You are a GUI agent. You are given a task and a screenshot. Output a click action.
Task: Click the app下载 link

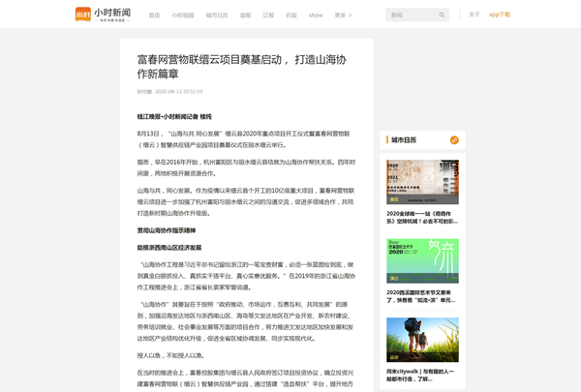point(500,15)
